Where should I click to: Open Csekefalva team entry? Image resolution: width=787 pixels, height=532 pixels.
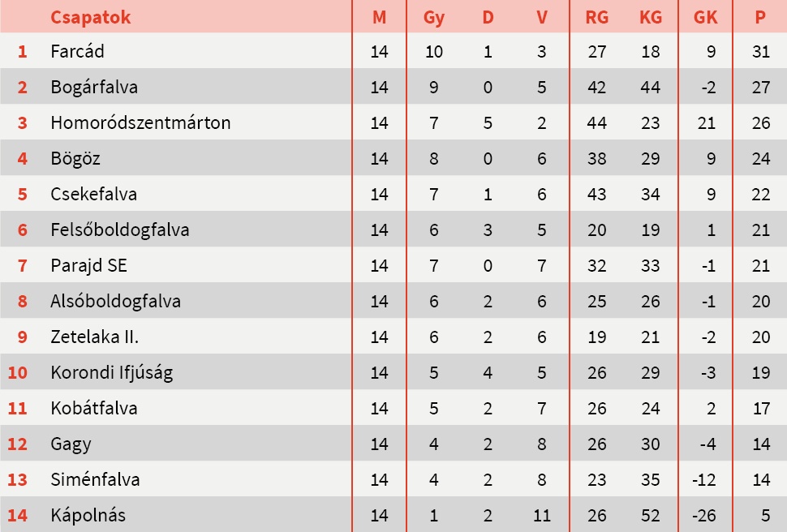pos(93,195)
